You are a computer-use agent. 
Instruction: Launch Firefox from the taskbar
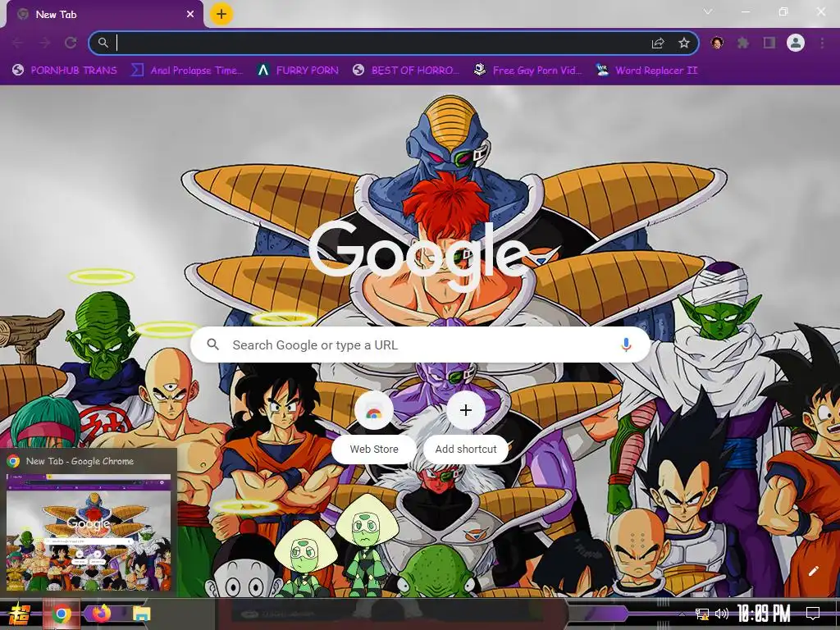101,614
